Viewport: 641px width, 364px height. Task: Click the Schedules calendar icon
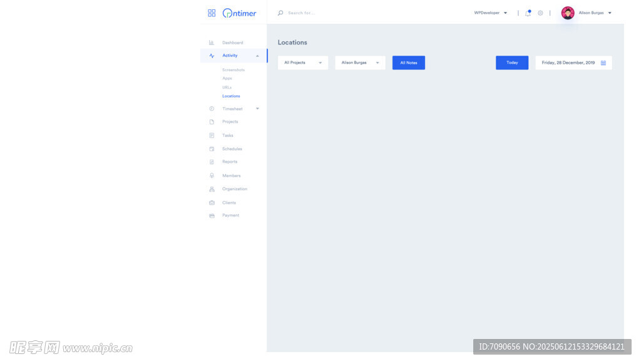coord(212,149)
